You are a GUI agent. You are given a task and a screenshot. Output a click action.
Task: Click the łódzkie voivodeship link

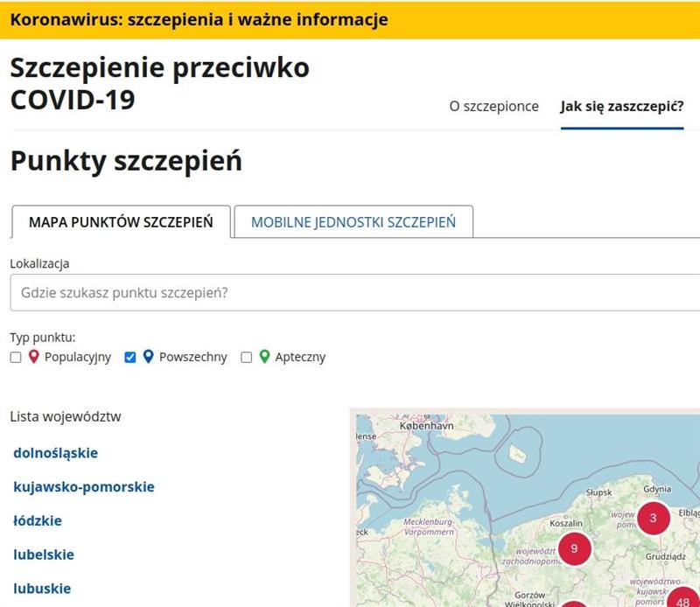(38, 520)
